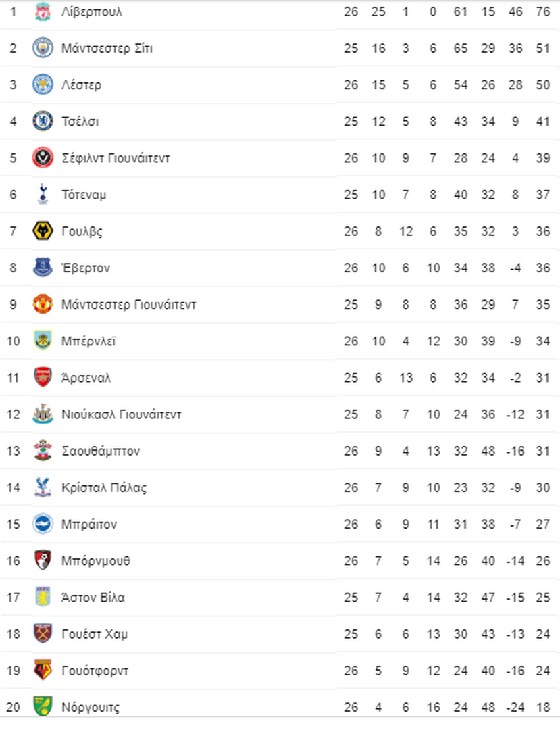Click the Tottenham cockerel crest icon
Screen dimensions: 560x730
pyautogui.click(x=43, y=194)
